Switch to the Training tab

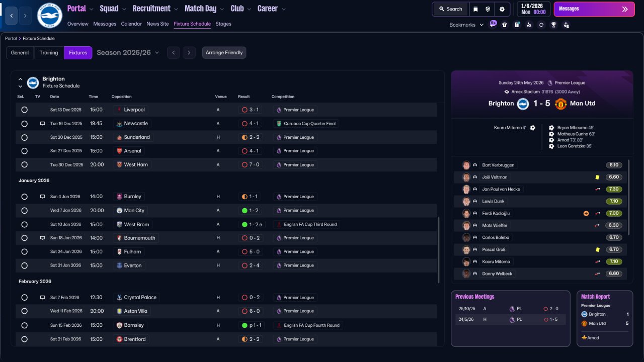tap(49, 53)
